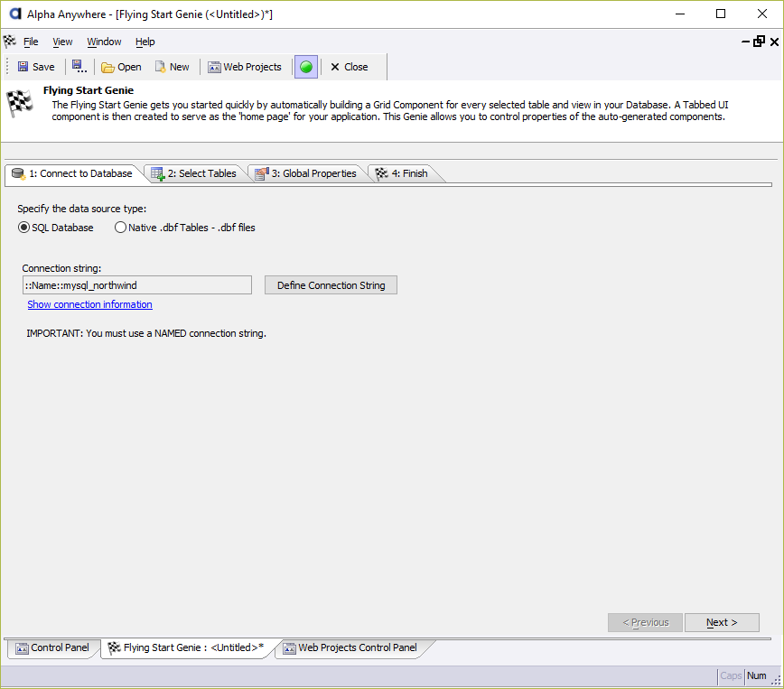Click the large checkered flag header icon
The image size is (784, 689).
pos(20,103)
